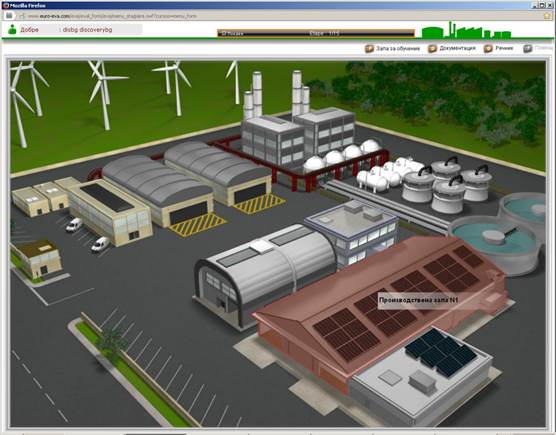Click the Речник icon

488,49
